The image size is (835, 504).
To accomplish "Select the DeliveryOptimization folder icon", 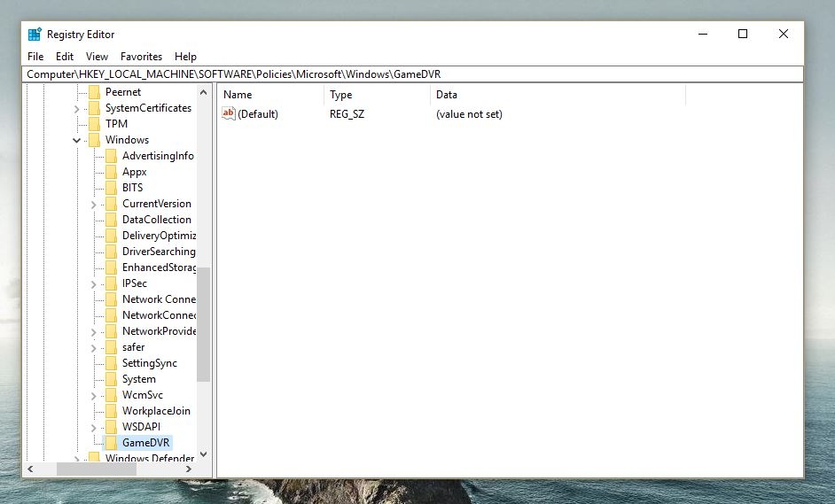I will 112,236.
